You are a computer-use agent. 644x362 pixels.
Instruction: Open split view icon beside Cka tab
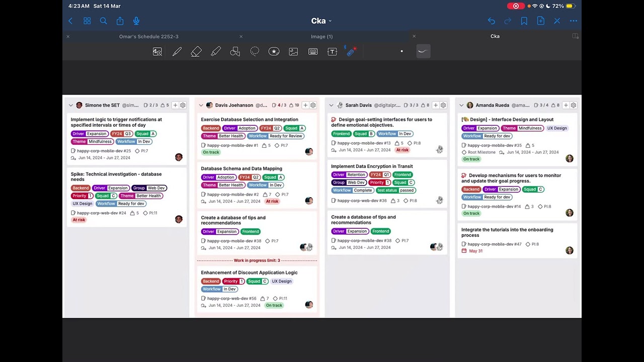pos(575,36)
